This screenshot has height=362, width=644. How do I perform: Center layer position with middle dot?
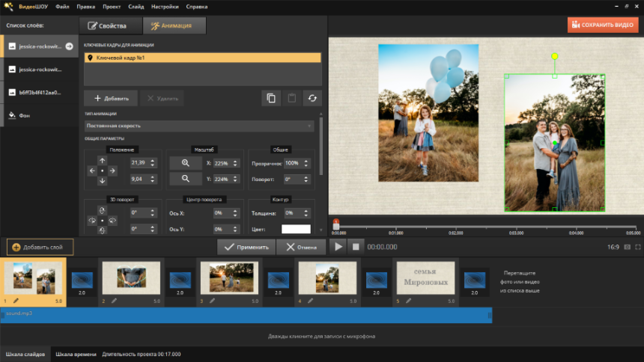click(x=103, y=171)
